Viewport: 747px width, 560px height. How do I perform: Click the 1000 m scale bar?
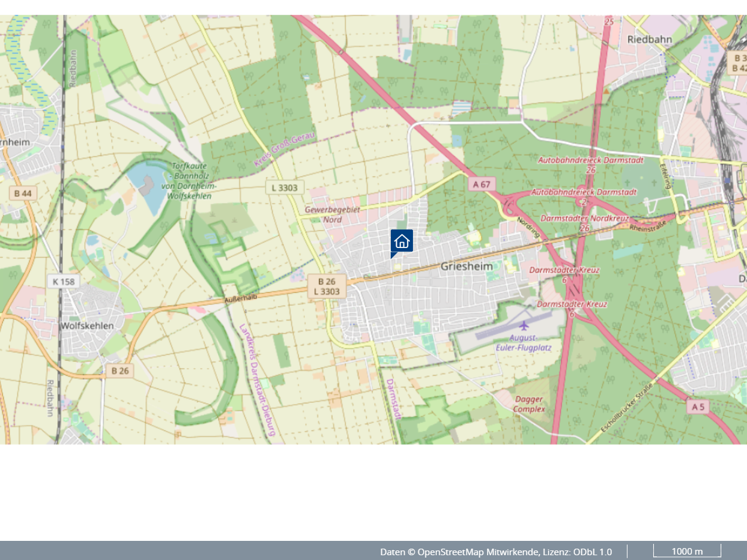(687, 551)
